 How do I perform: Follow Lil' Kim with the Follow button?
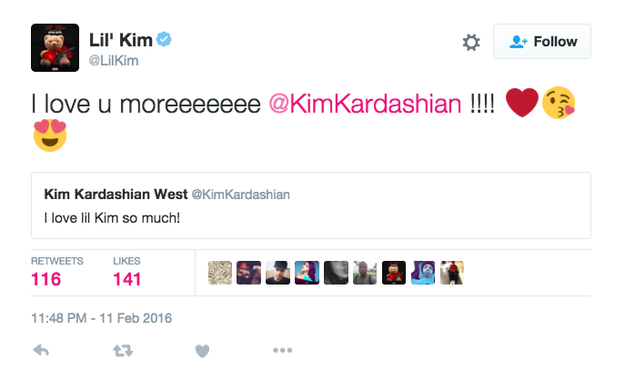click(x=542, y=41)
